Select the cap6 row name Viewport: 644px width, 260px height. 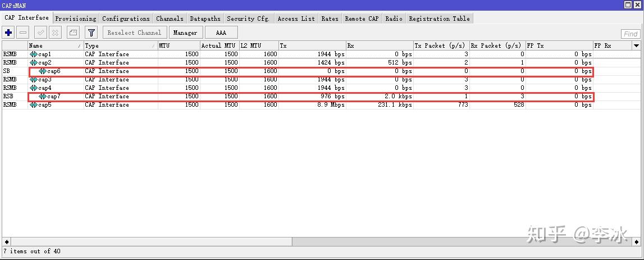(54, 71)
